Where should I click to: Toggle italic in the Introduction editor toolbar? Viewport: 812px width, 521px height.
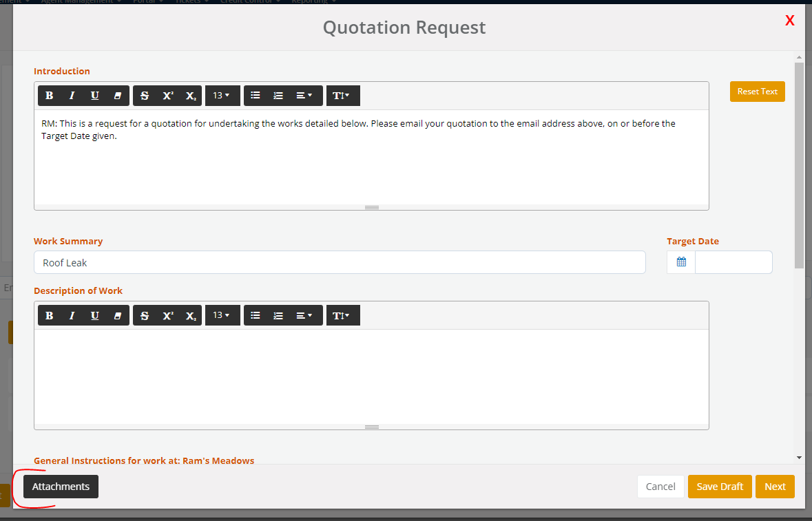point(72,96)
